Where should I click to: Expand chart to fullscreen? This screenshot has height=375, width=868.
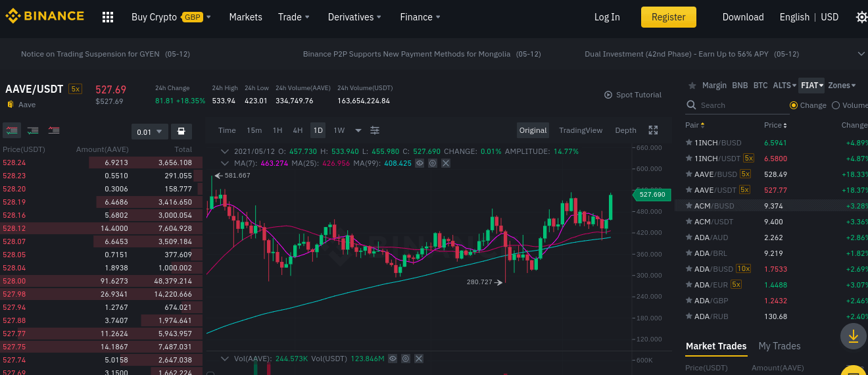[653, 130]
